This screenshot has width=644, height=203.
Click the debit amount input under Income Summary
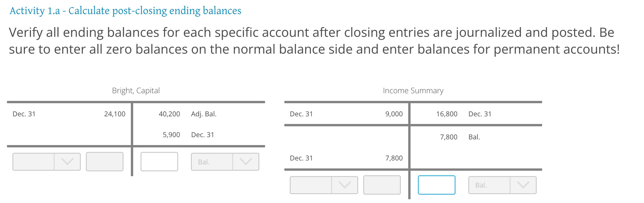(382, 185)
